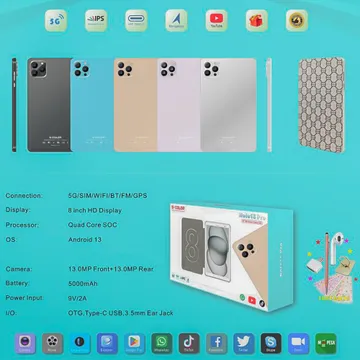This screenshot has height=360, width=360.
Task: Click the "8 inch HD Display" text
Action: (x=95, y=210)
